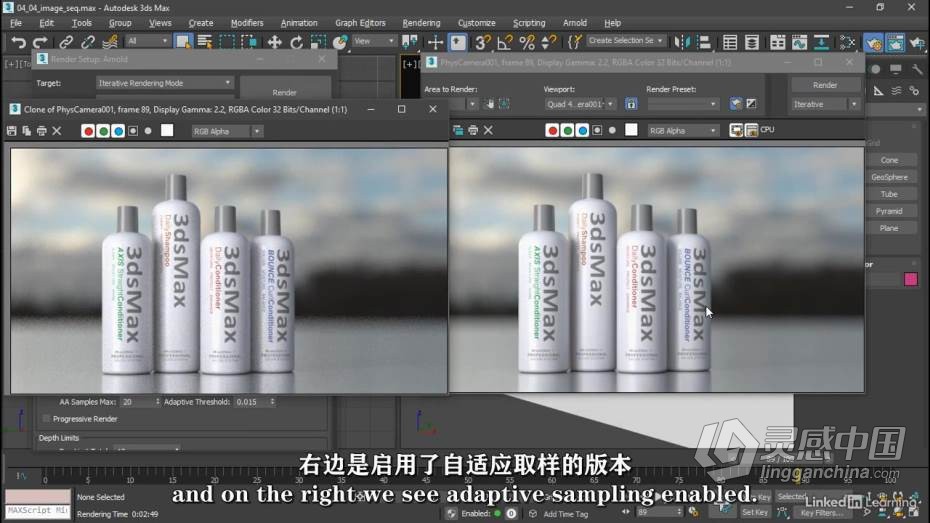Toggle Spinner Snap in main toolbar
The image size is (930, 523).
(x=549, y=42)
